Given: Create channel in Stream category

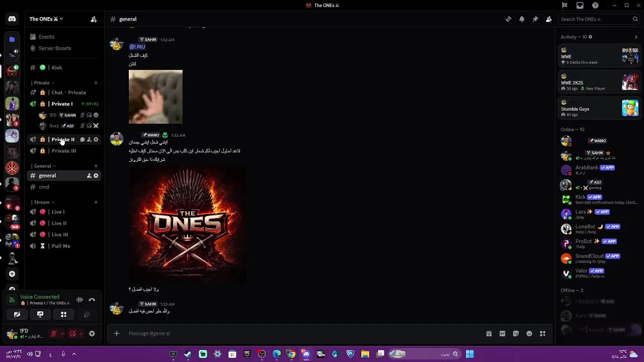Looking at the screenshot, I should pos(96,202).
